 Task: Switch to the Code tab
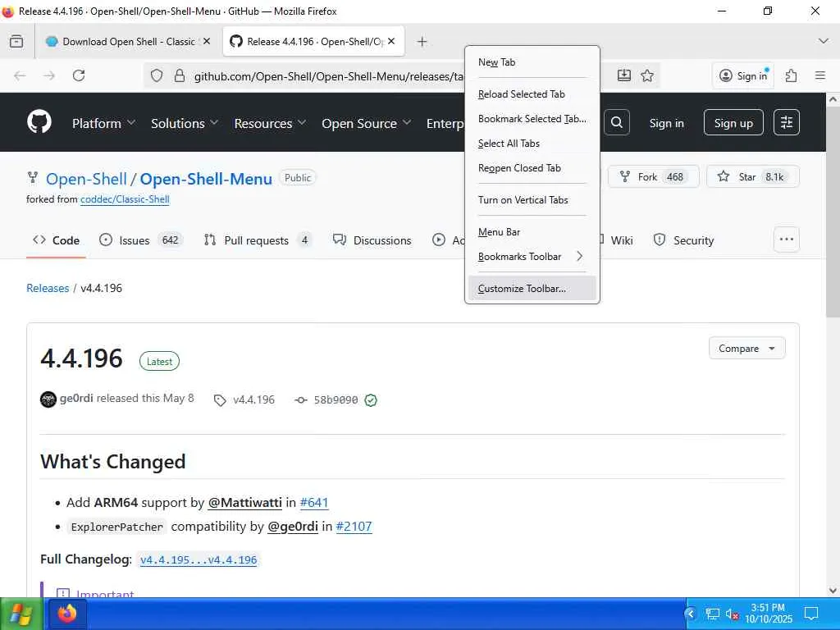(x=56, y=240)
